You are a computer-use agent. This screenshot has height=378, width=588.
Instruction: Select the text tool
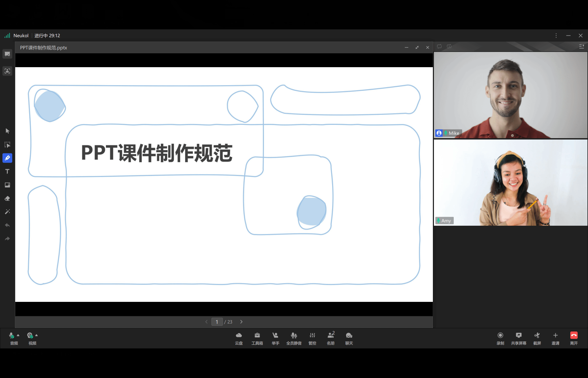[7, 171]
